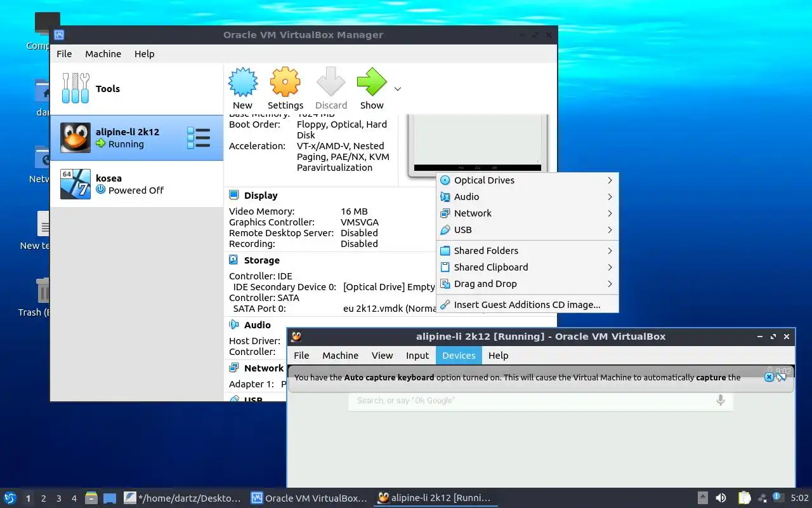Open Settings via the orange gear icon
812x508 pixels.
(x=285, y=82)
